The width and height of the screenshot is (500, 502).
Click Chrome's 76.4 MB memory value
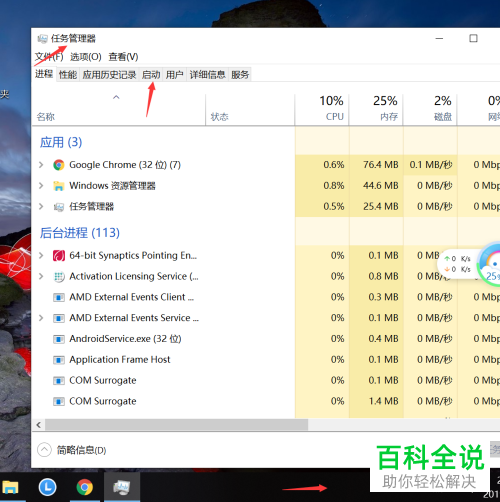381,165
